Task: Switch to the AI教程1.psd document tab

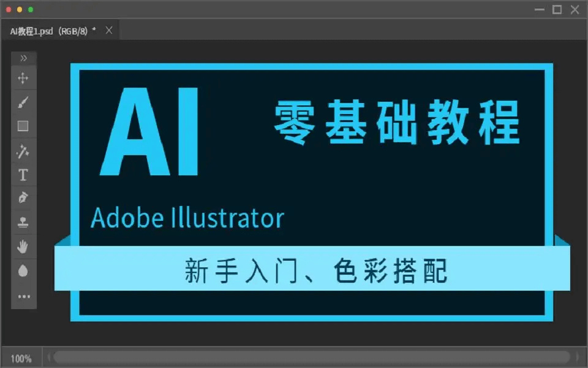Action: (53, 31)
